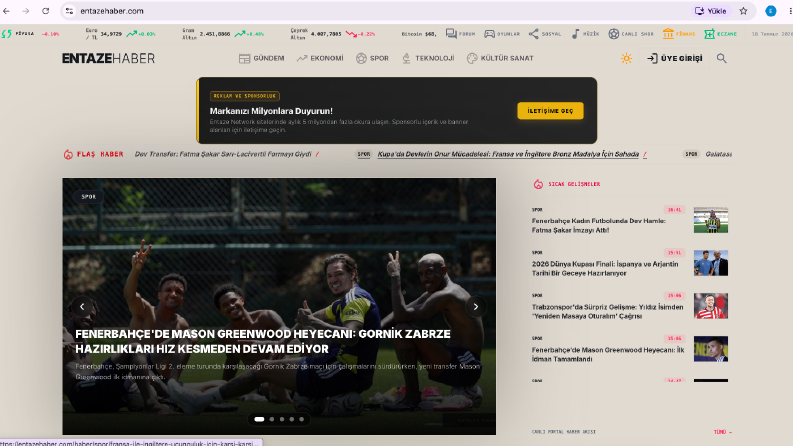Image resolution: width=793 pixels, height=446 pixels.
Task: Click the Teknoloji icon
Action: pyautogui.click(x=406, y=58)
